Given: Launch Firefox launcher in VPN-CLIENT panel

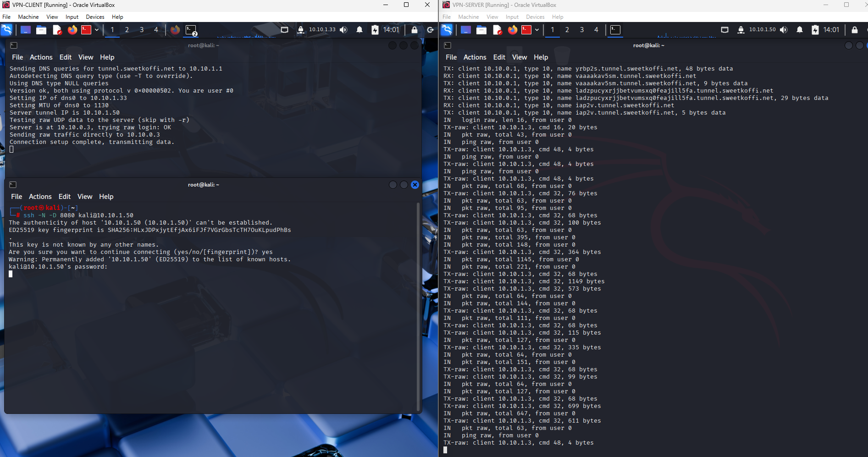Looking at the screenshot, I should 72,30.
